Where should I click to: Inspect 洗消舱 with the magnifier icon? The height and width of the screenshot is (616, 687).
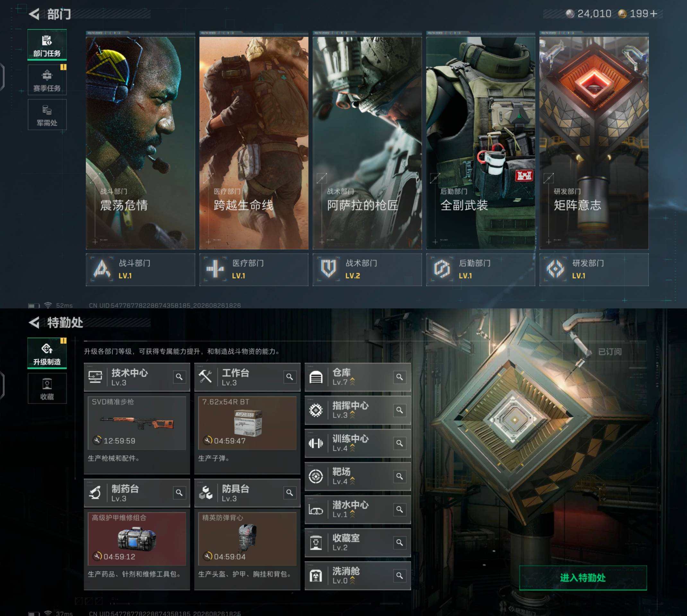[400, 576]
